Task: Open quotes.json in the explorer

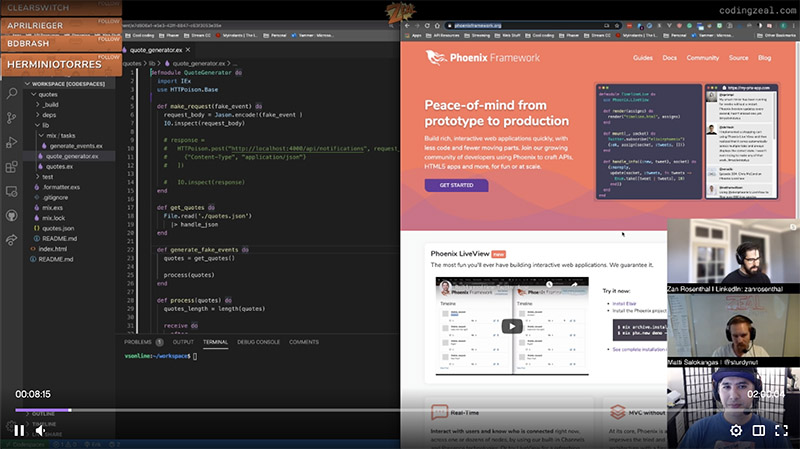Action: [x=58, y=228]
